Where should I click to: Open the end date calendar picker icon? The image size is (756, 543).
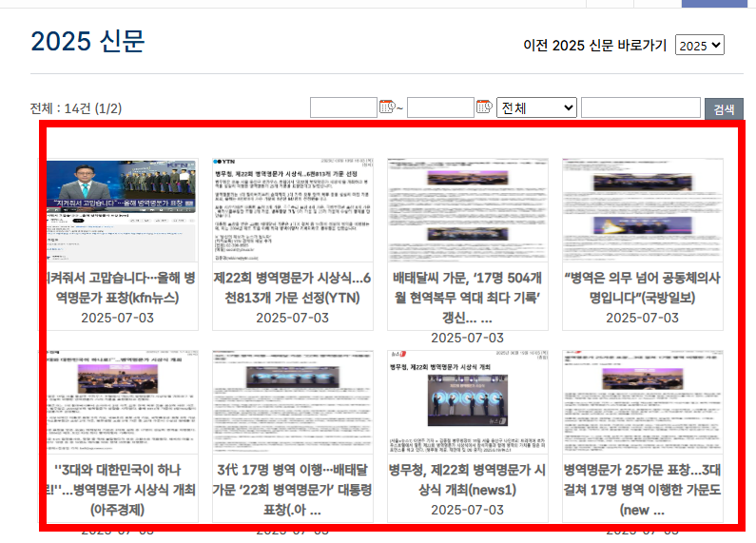click(484, 107)
